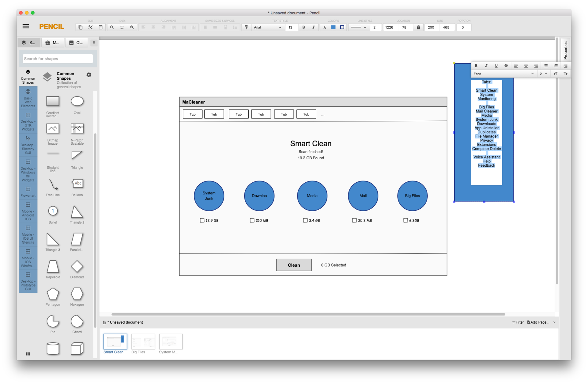Click the Clean button
Image resolution: width=588 pixels, height=384 pixels.
click(x=294, y=265)
